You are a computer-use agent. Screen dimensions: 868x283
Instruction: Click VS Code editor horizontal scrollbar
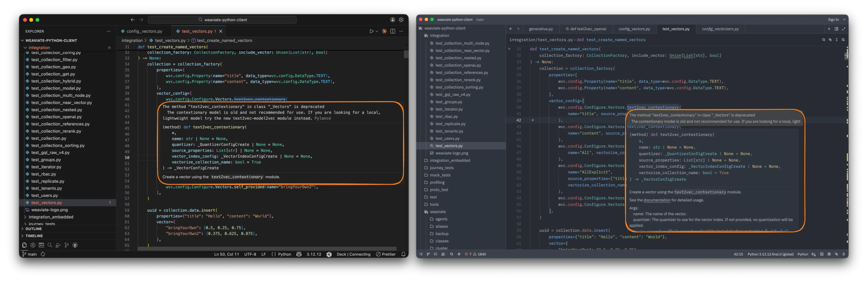(267, 249)
